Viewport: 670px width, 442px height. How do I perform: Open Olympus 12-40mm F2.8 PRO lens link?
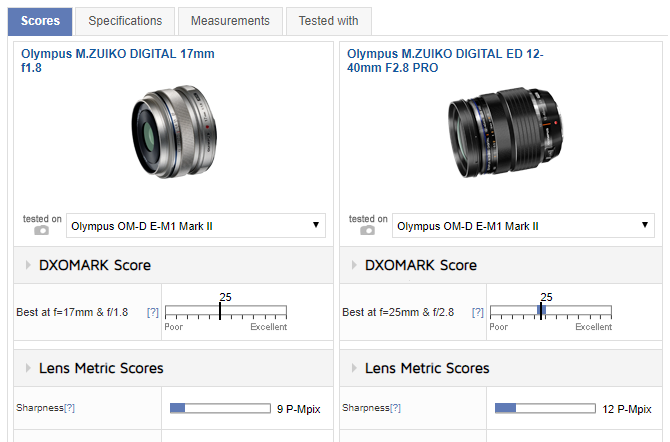445,60
